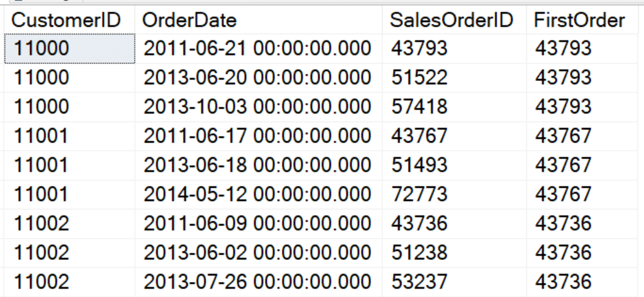Select SalesOrderID cell 57418

coord(454,107)
